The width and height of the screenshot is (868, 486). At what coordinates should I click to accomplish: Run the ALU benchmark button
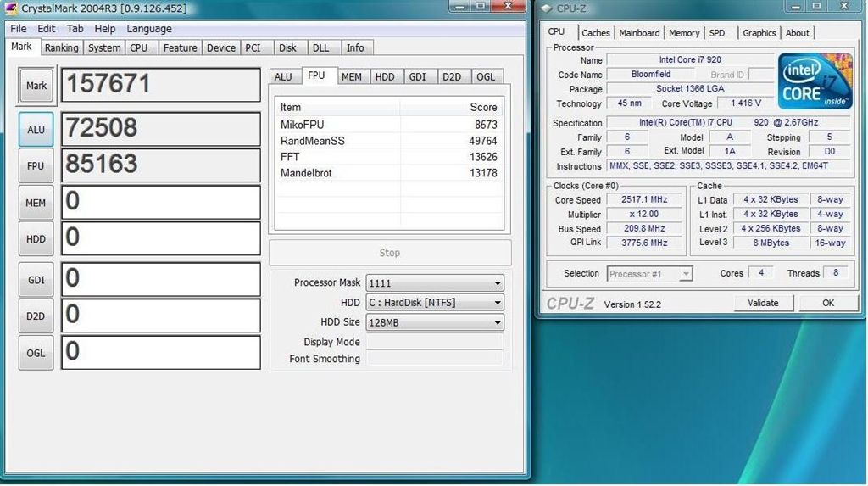[x=36, y=130]
